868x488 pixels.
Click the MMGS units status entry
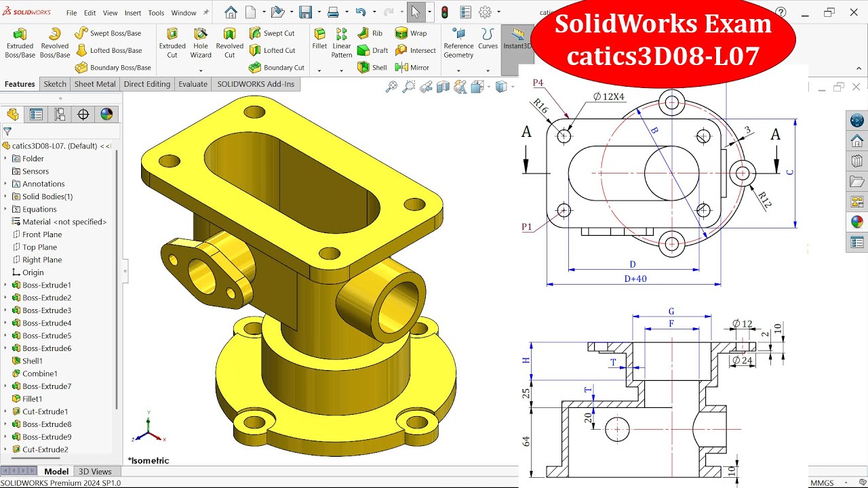click(x=823, y=483)
